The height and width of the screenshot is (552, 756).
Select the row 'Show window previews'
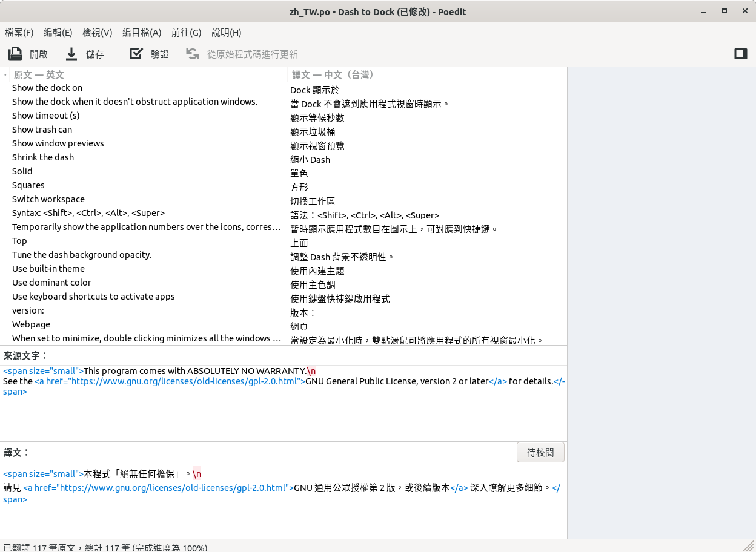pos(283,144)
